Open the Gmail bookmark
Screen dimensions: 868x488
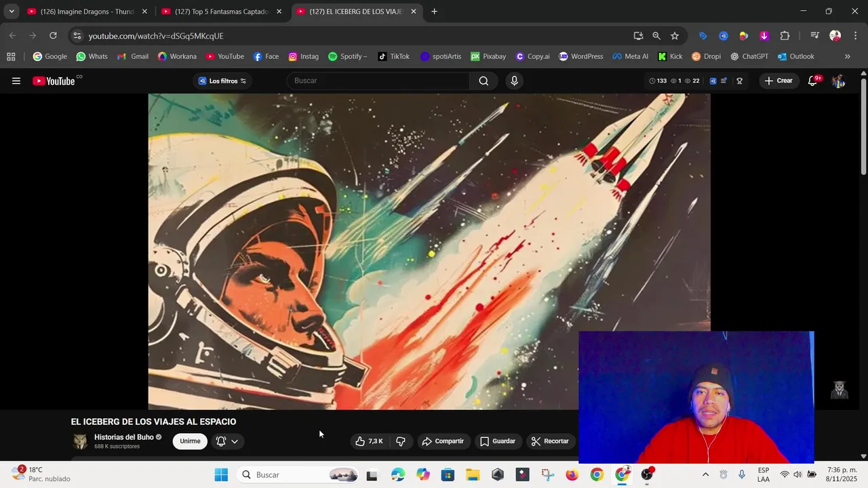pyautogui.click(x=133, y=56)
